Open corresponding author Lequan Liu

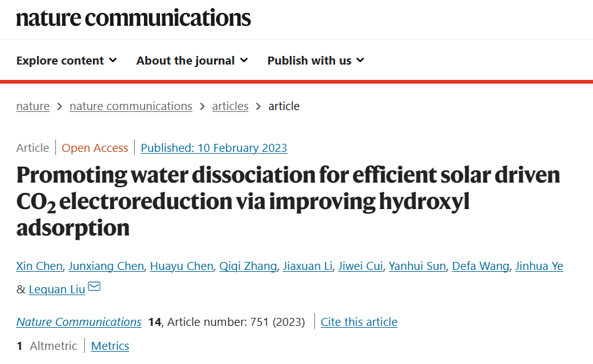(x=57, y=290)
